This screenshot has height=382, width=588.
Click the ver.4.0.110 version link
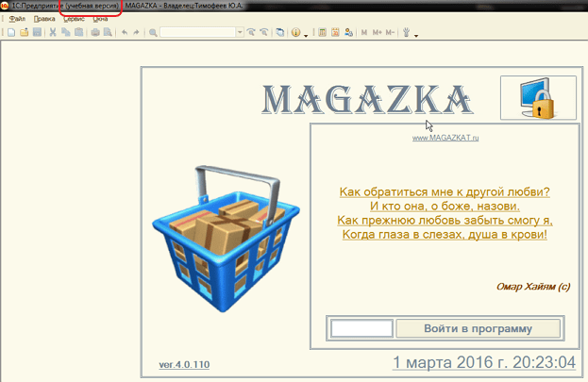(x=184, y=364)
